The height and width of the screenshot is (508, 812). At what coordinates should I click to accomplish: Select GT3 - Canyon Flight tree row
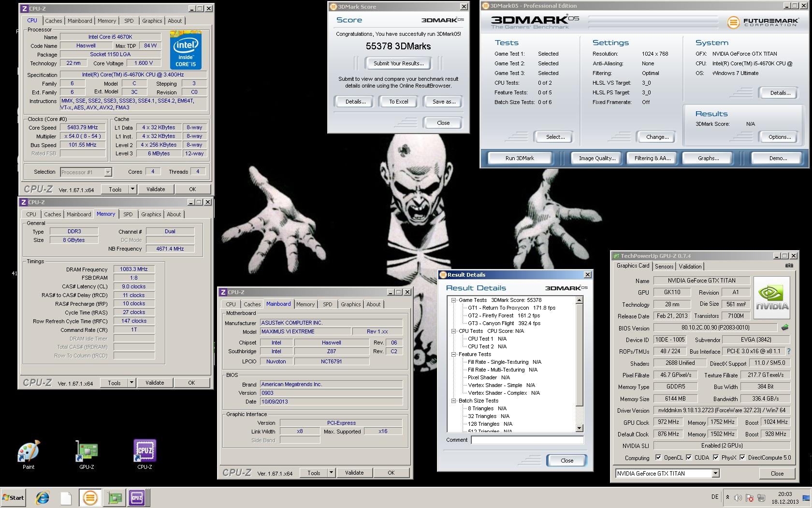click(x=504, y=323)
